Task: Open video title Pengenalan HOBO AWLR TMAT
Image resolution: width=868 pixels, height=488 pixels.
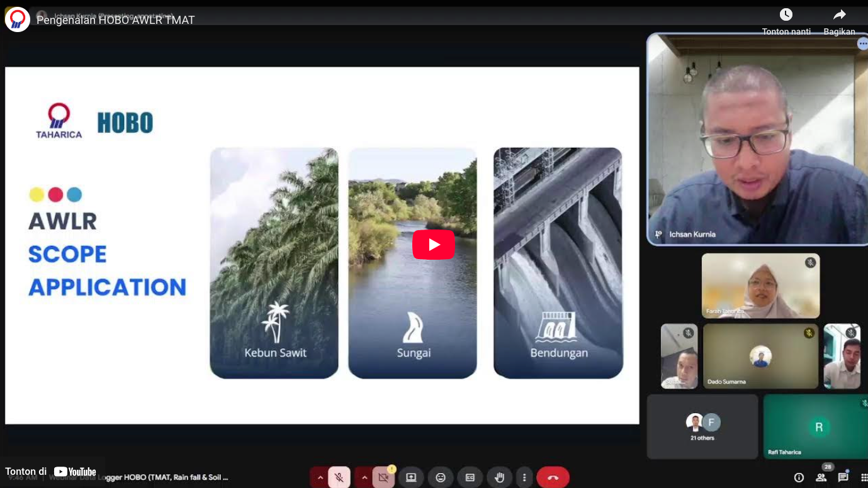Action: [x=116, y=20]
